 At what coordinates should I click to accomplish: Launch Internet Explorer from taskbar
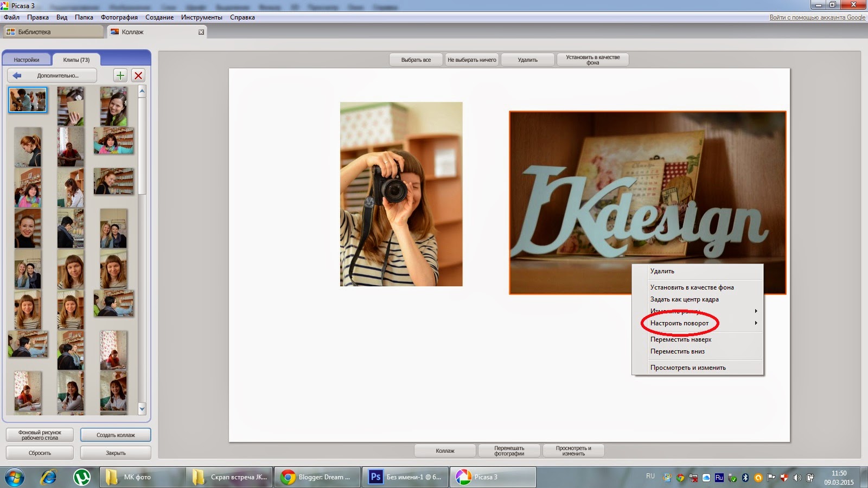49,477
